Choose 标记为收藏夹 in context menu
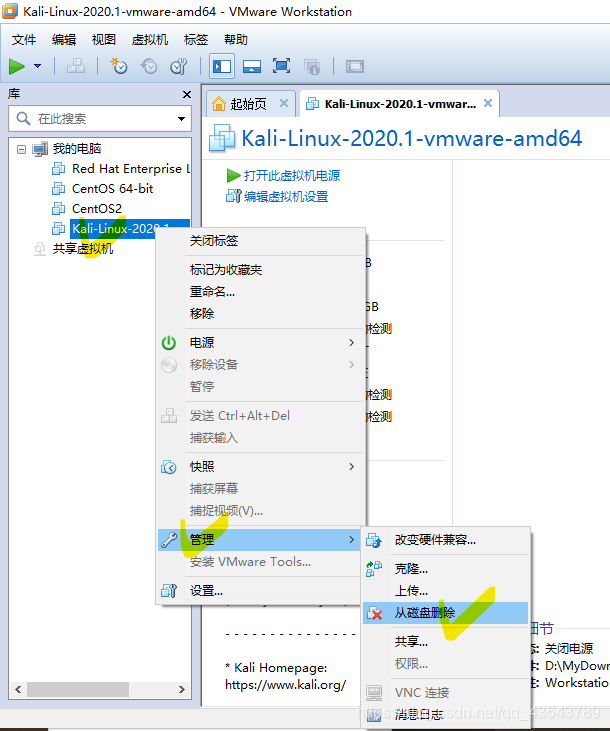This screenshot has height=731, width=610. tap(226, 269)
